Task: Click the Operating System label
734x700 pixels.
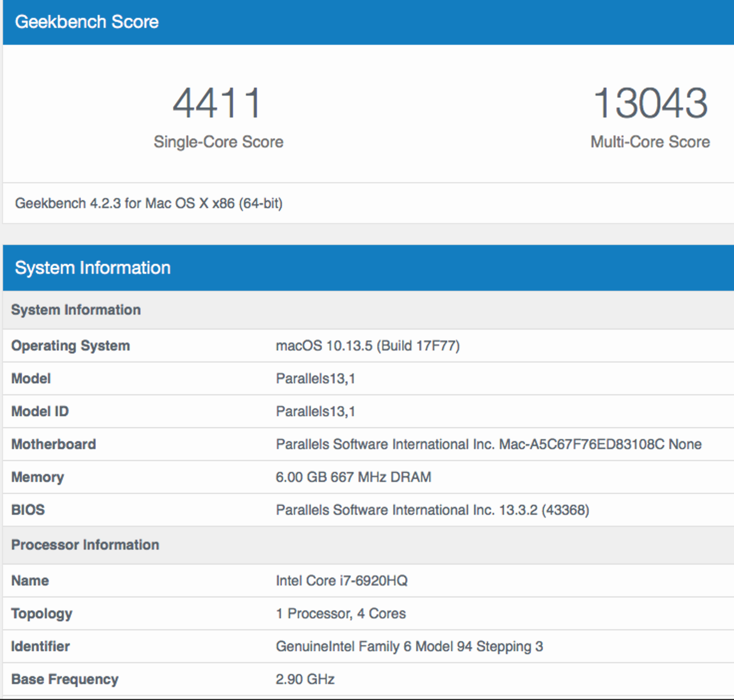Action: click(70, 346)
